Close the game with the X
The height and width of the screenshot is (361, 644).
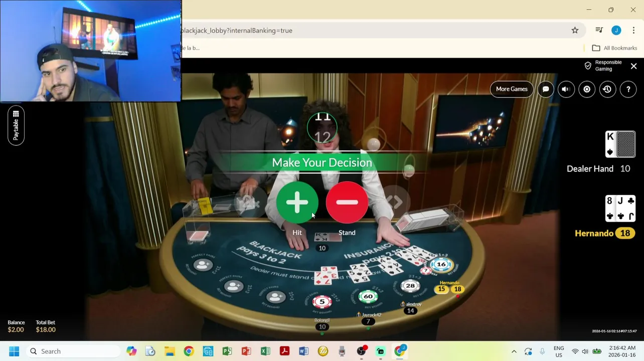pos(633,66)
